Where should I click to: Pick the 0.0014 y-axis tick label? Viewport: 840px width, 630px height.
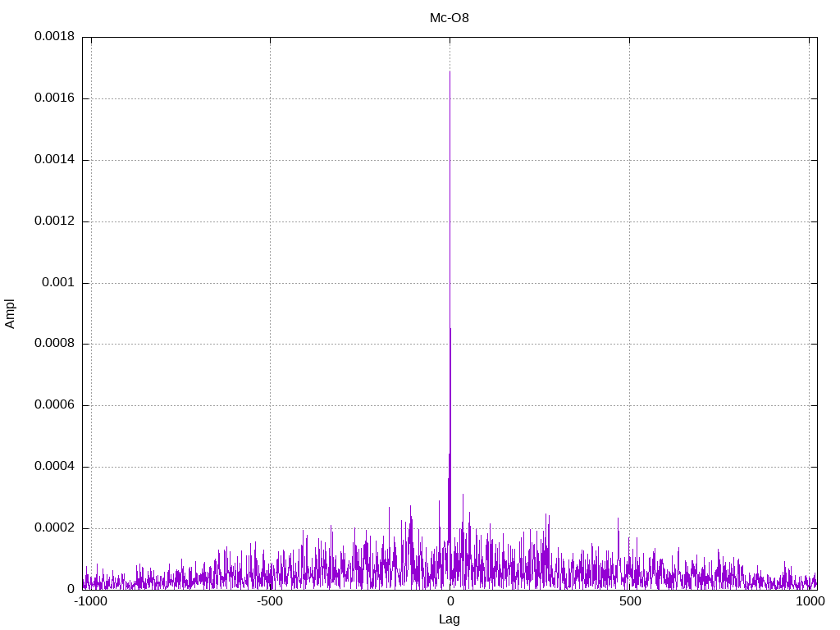(x=54, y=159)
